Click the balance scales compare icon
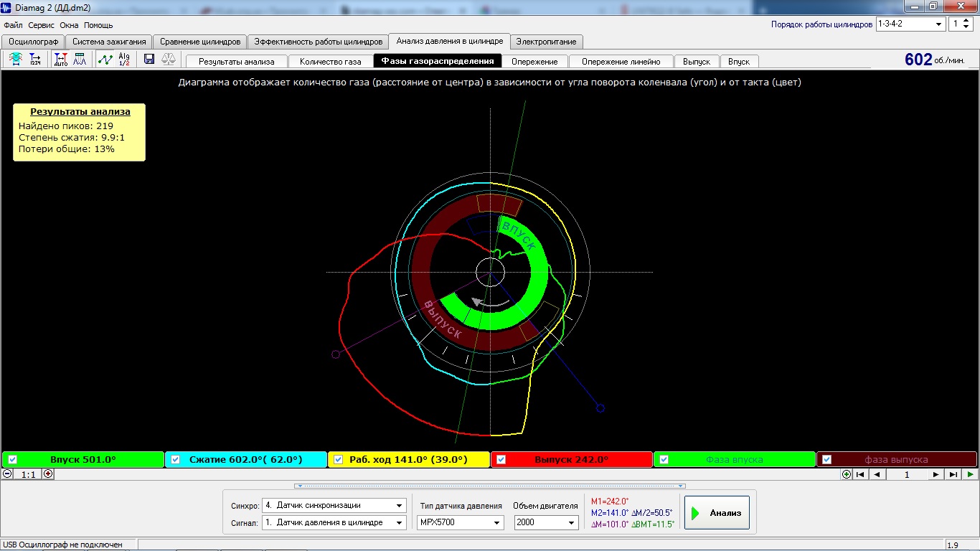This screenshot has height=551, width=980. [x=169, y=60]
